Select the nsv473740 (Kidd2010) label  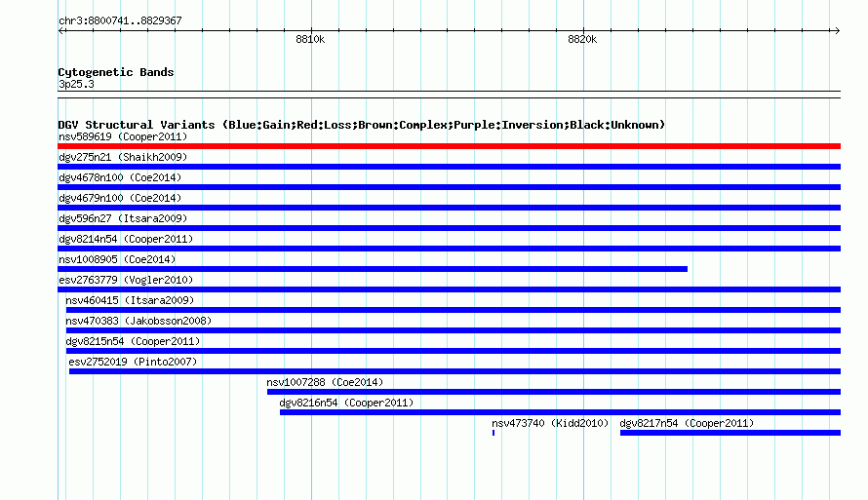[550, 423]
